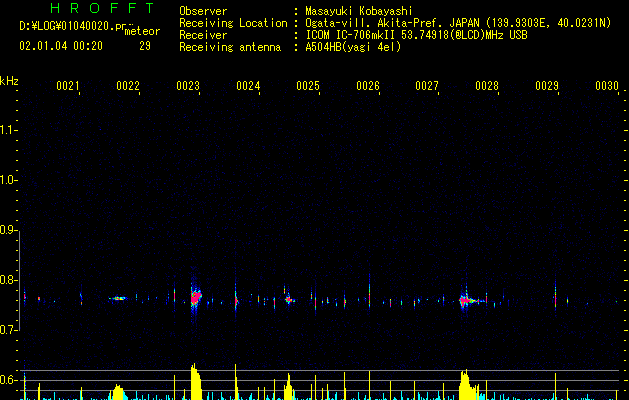Click the 0026 time marker
This screenshot has height=400, width=629.
click(x=368, y=86)
